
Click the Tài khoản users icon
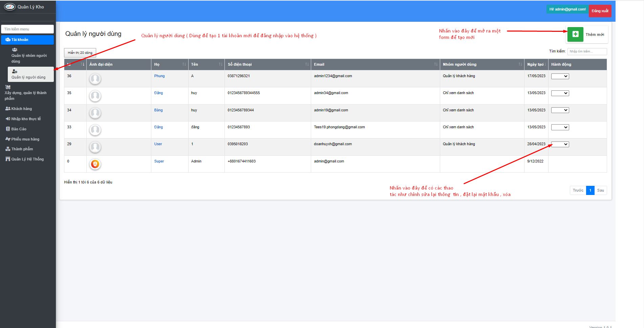point(8,40)
